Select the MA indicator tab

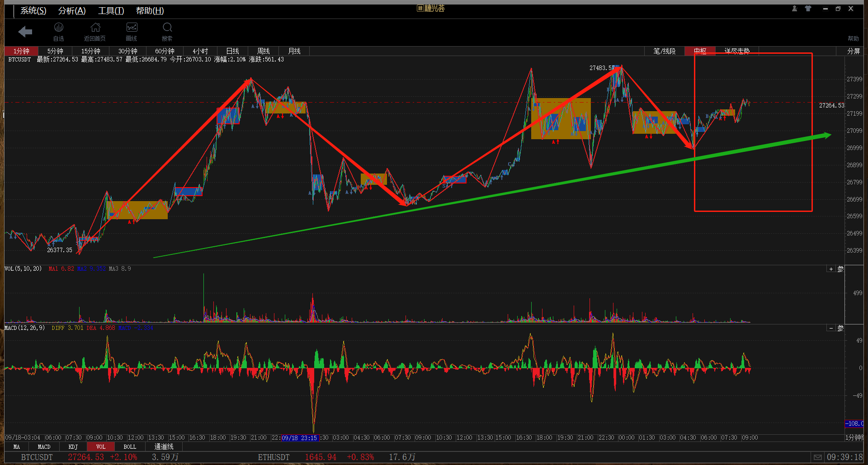(x=17, y=446)
